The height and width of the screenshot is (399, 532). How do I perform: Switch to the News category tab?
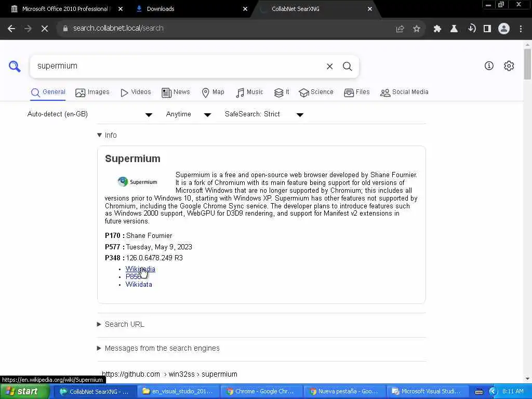coord(176,92)
